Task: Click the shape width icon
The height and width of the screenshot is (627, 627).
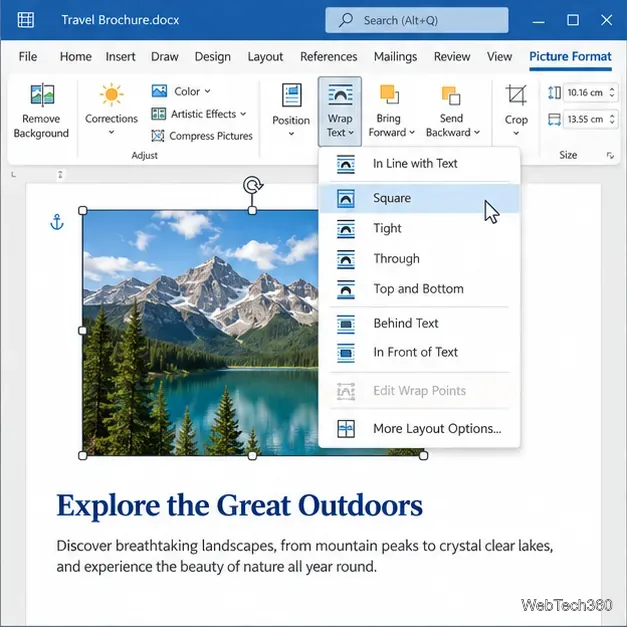Action: (x=554, y=119)
